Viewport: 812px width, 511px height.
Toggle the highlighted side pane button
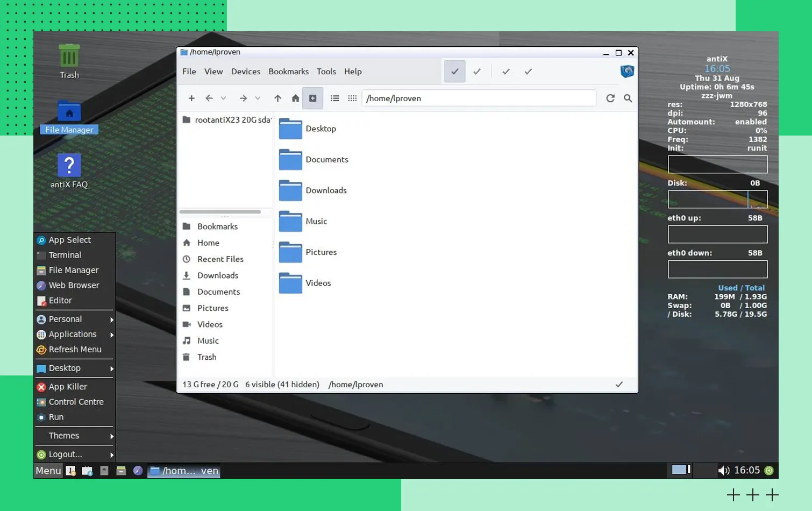click(312, 98)
